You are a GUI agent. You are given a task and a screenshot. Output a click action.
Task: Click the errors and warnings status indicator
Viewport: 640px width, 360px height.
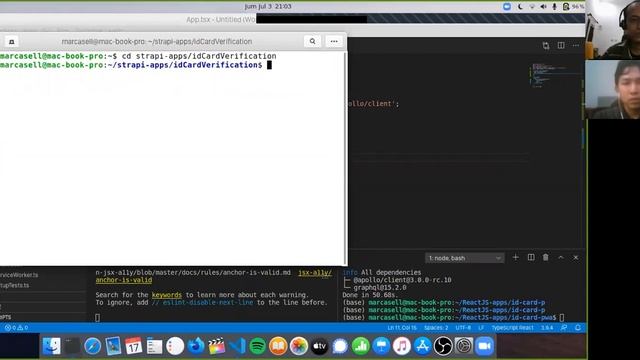(x=16, y=328)
